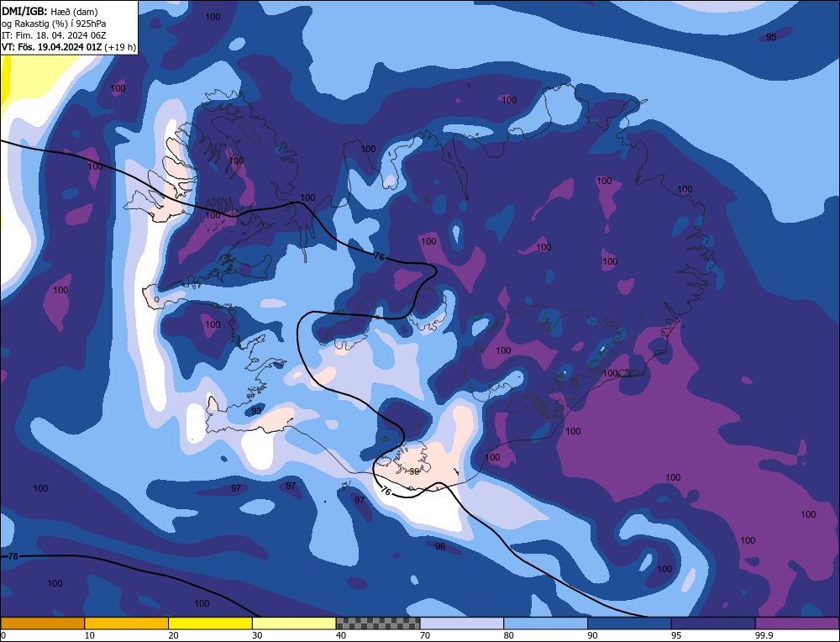Click the "40" legend scale label
Screen dimensions: 840x642
[341, 635]
